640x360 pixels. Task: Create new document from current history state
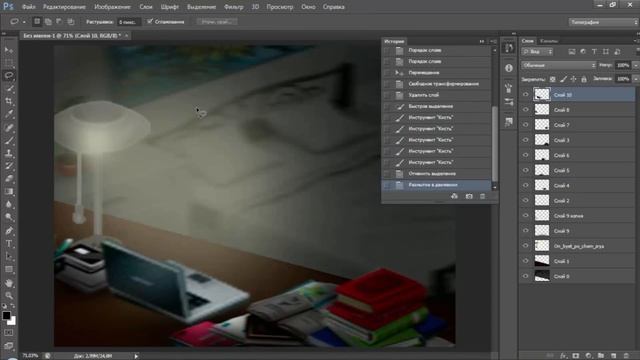click(x=454, y=196)
